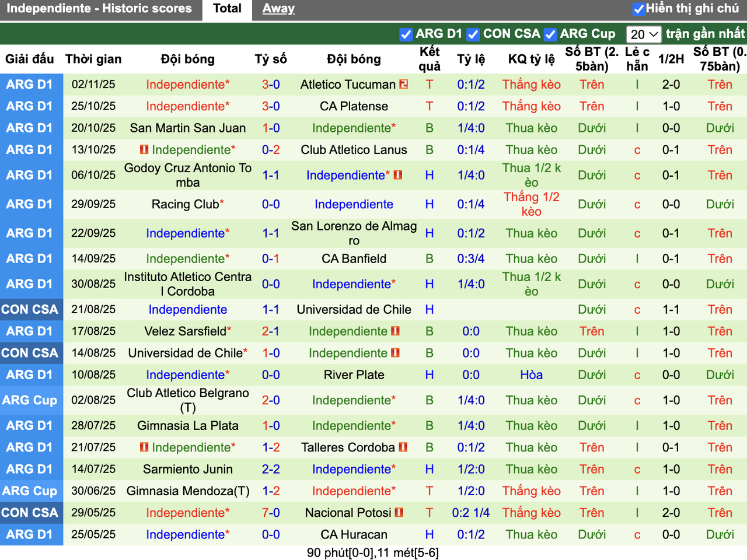
Task: Click red card icon beside Independiente on 17/08/25
Action: (395, 331)
